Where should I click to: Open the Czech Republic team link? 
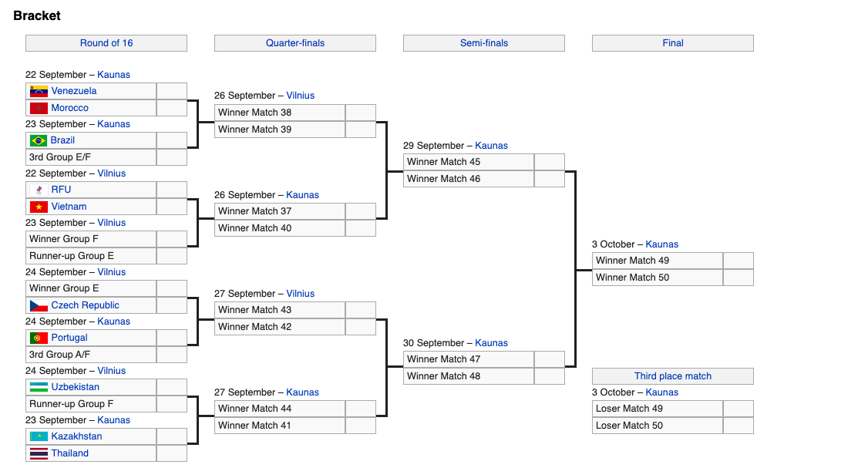(85, 305)
